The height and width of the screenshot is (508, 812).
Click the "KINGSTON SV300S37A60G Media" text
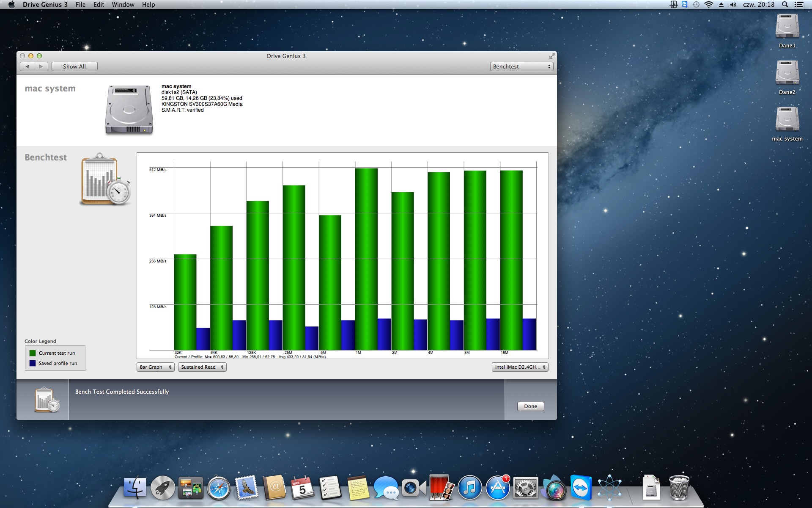[x=202, y=104]
